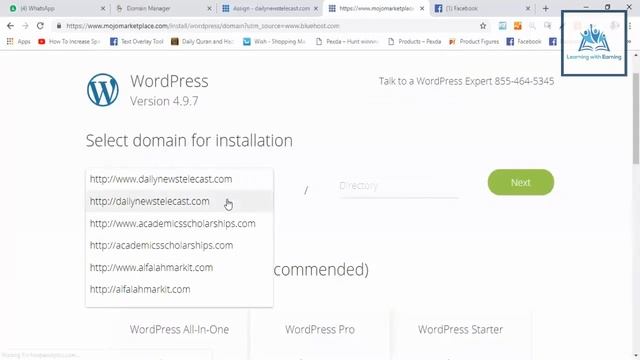The image size is (640, 360).
Task: Open the Daily Quran and Ha bookmark
Action: (202, 41)
